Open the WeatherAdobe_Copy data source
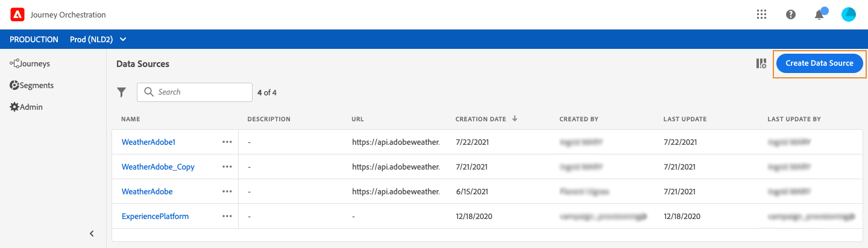 (x=158, y=167)
